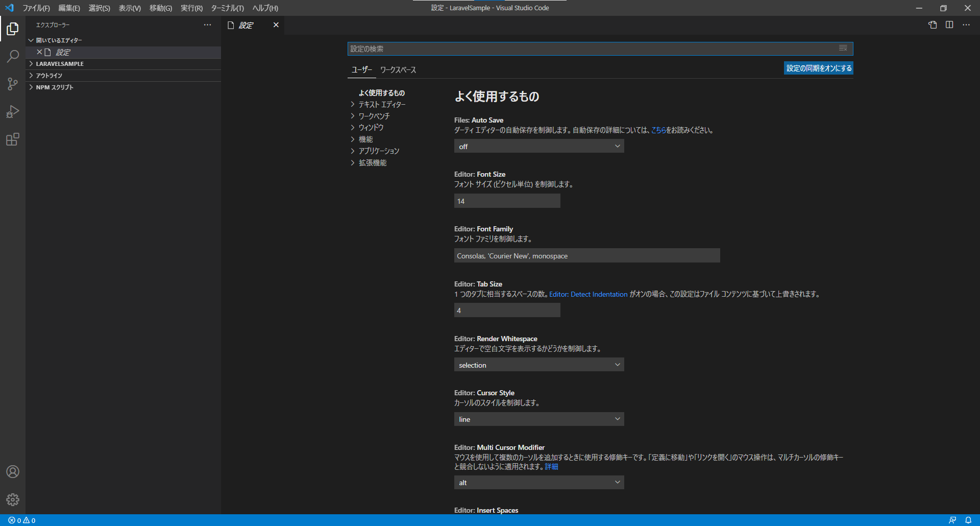Switch to the ワークスペース settings tab
Viewport: 980px width, 526px height.
coord(398,70)
